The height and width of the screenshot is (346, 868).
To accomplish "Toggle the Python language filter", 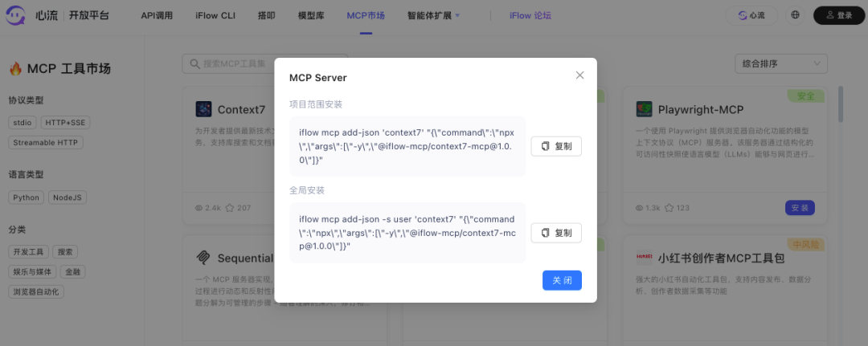I will (26, 197).
